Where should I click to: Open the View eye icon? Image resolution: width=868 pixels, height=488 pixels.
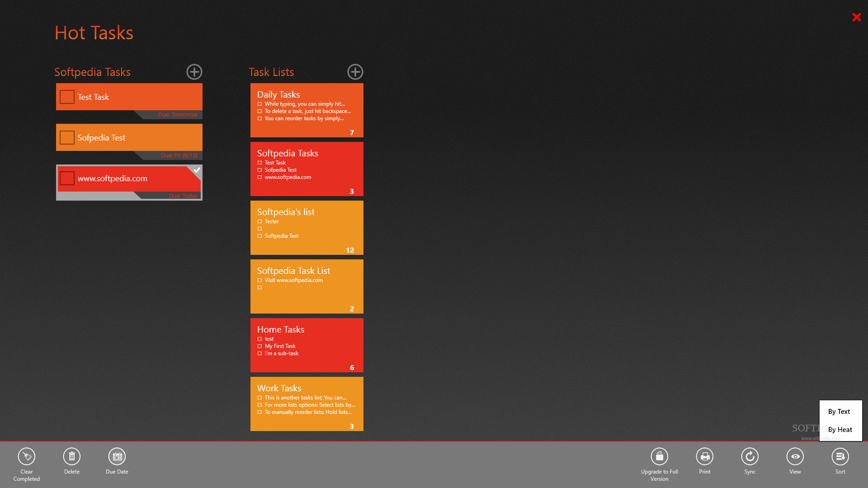click(x=795, y=456)
